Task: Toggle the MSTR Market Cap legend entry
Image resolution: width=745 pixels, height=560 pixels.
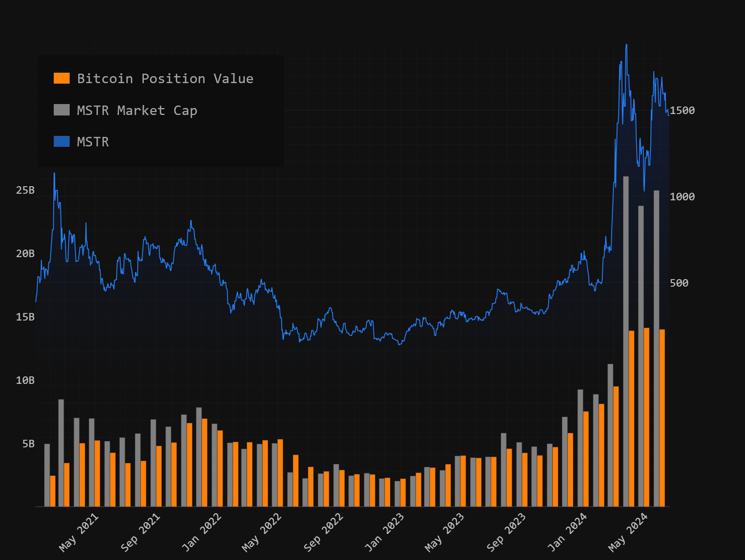Action: coord(125,110)
